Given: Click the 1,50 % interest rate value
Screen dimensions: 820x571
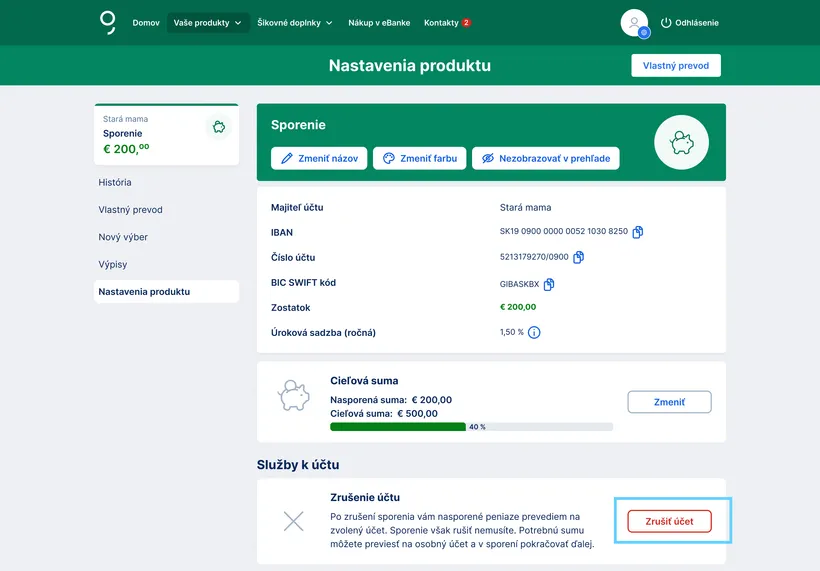Looking at the screenshot, I should (x=511, y=332).
